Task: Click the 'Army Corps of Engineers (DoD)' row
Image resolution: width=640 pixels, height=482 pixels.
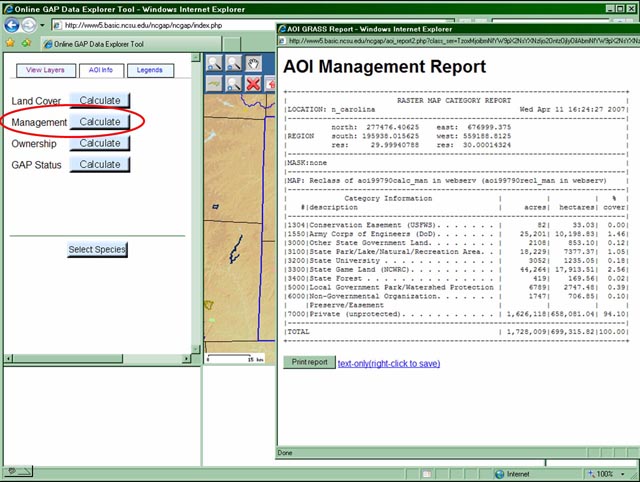Action: pos(456,234)
